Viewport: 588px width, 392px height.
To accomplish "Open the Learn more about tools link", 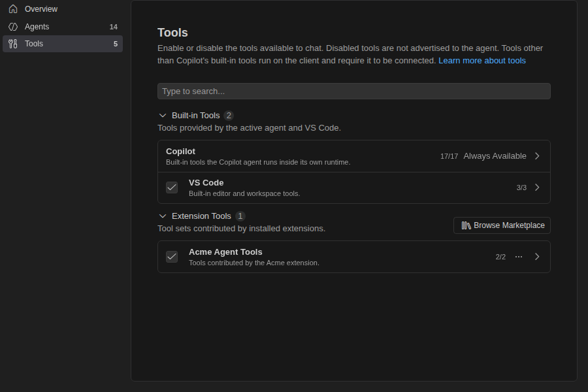I will [x=482, y=61].
